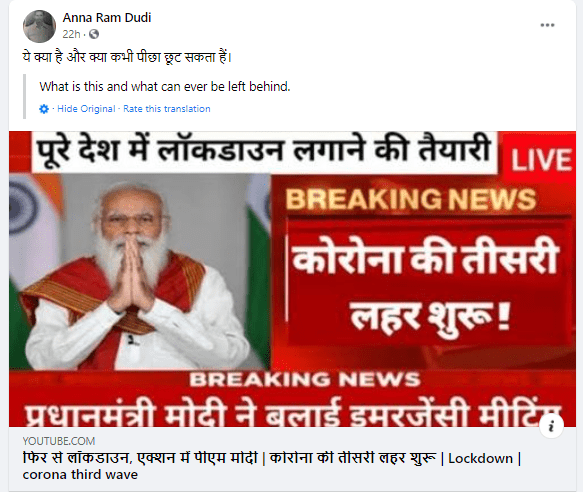The height and width of the screenshot is (492, 583).
Task: Open Anna Ram Dudi's profile picture
Action: [x=39, y=26]
